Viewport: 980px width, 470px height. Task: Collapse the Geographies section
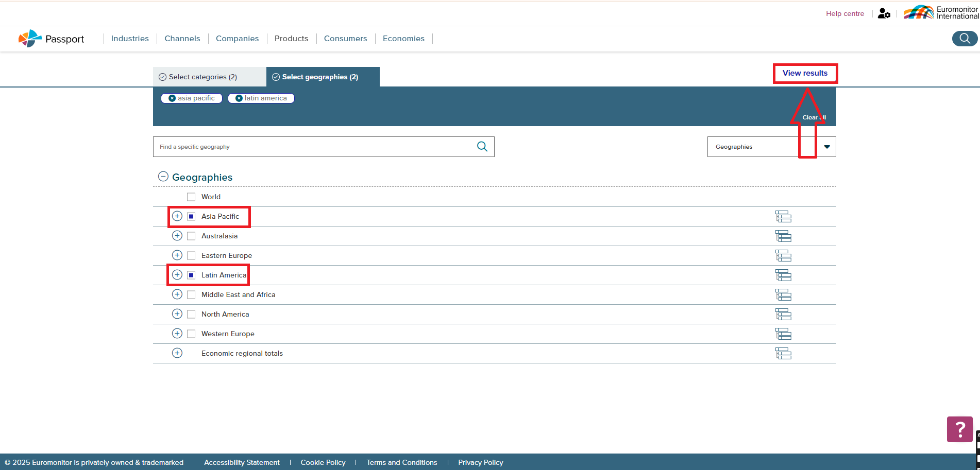point(163,177)
